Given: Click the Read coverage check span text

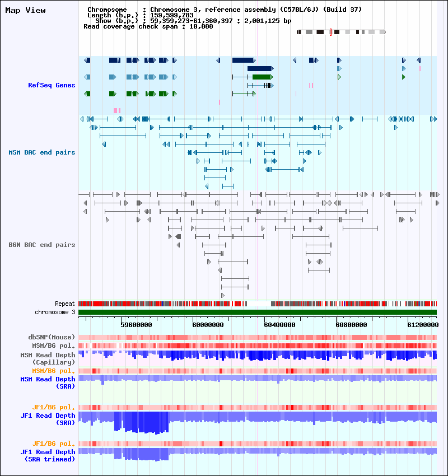Looking at the screenshot, I should 148,26.
